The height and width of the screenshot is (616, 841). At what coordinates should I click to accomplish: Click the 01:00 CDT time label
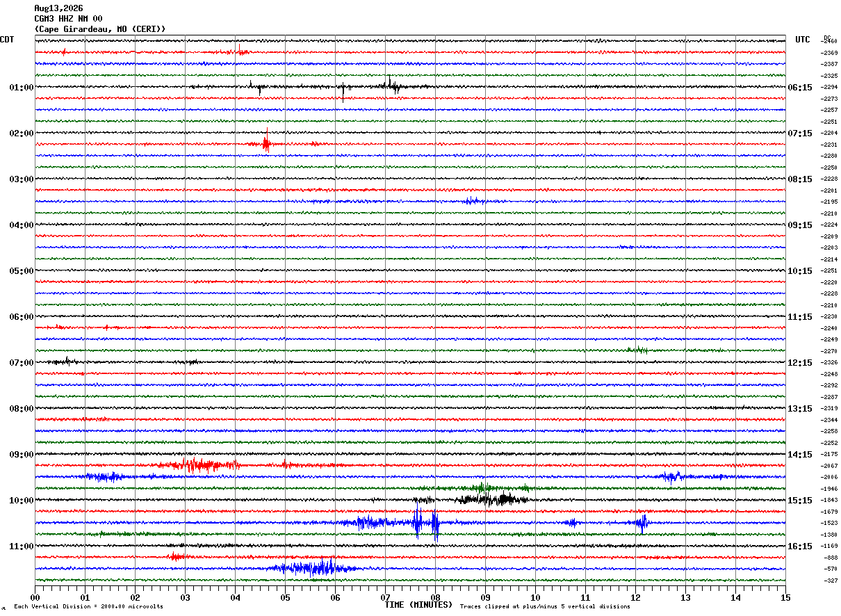21,88
